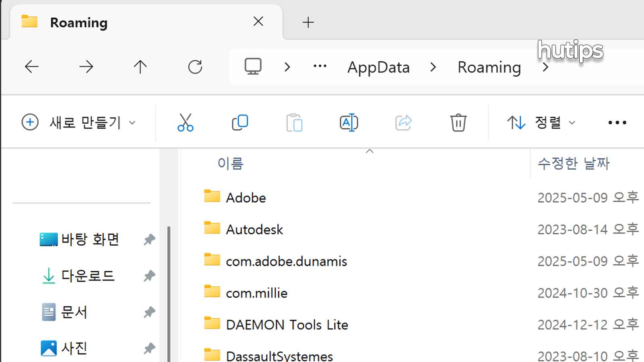Expand chevron after Roaming breadcrumb
Screen dimensions: 644x362
(x=545, y=67)
